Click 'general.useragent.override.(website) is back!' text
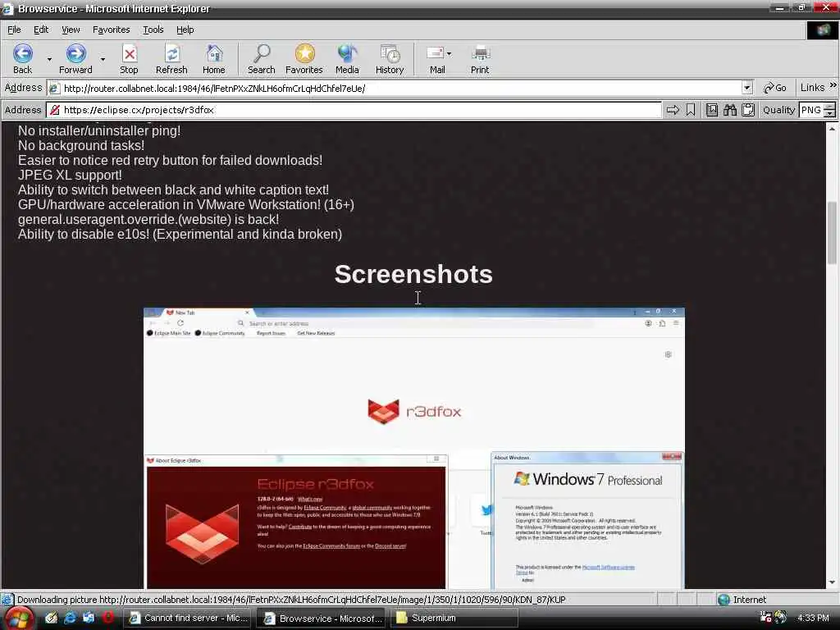840x630 pixels. pos(148,219)
